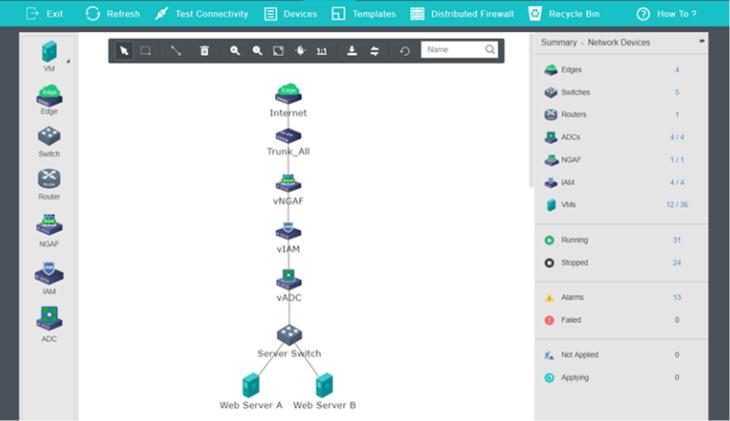Open the Templates menu item
730x421 pixels.
pyautogui.click(x=363, y=14)
